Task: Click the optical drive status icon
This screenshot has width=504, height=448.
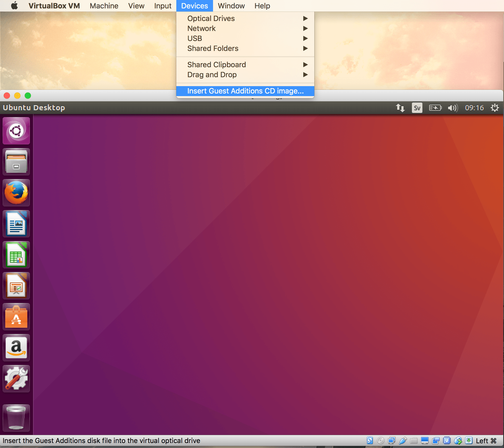Action: tap(381, 440)
